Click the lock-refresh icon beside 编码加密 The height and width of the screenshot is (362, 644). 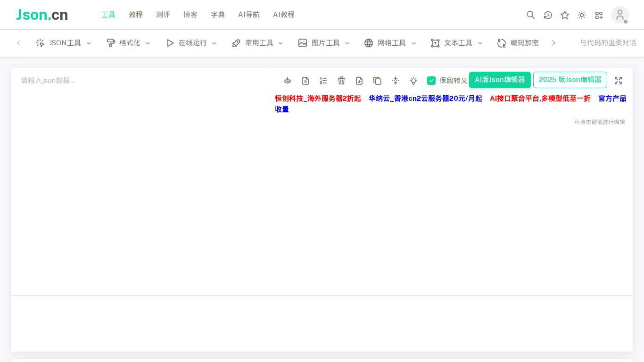click(502, 43)
